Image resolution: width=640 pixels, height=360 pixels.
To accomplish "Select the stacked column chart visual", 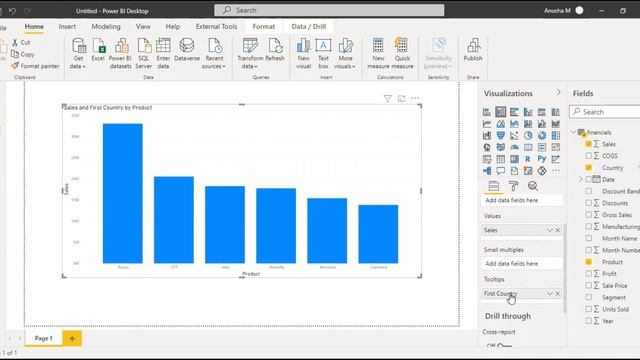I will (501, 112).
